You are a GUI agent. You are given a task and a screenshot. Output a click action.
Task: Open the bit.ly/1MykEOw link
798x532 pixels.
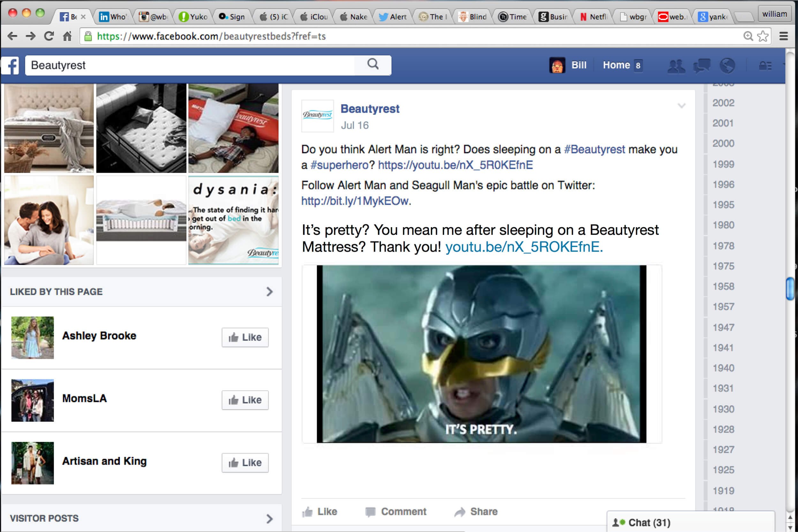tap(355, 201)
